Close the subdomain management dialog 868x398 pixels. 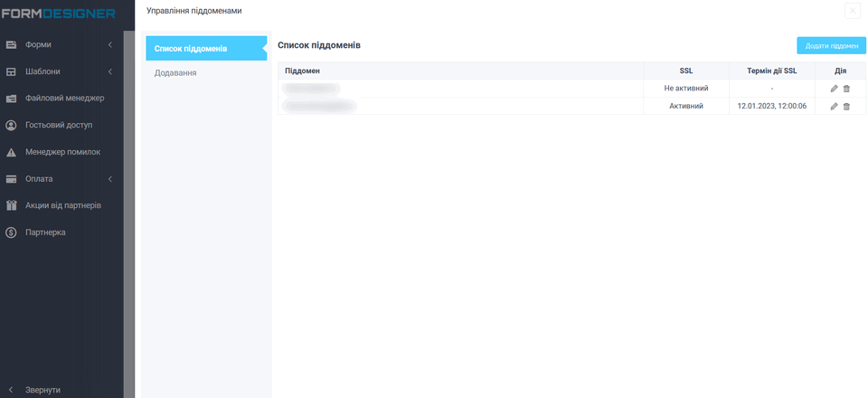point(852,11)
